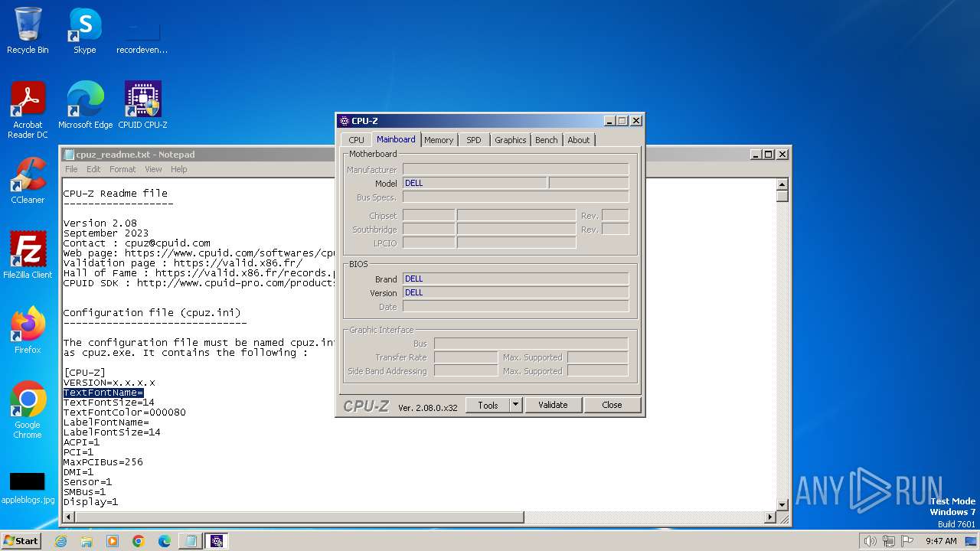980x551 pixels.
Task: Minimize the CPU-Z window
Action: 609,121
